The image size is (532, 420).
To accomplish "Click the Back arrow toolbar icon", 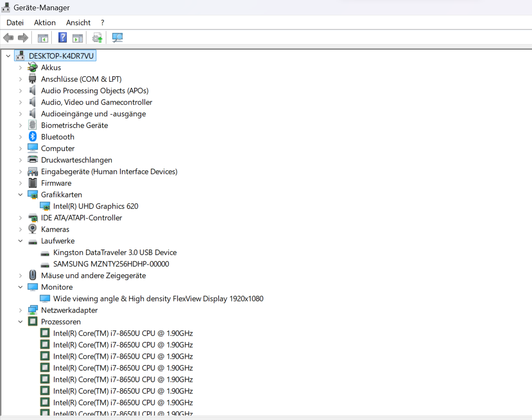I will point(8,38).
